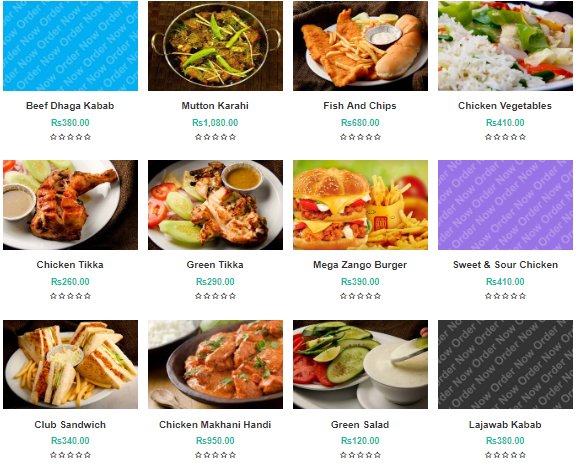Rate Chicken Tikka with its stars
This screenshot has height=463, width=577.
(70, 296)
